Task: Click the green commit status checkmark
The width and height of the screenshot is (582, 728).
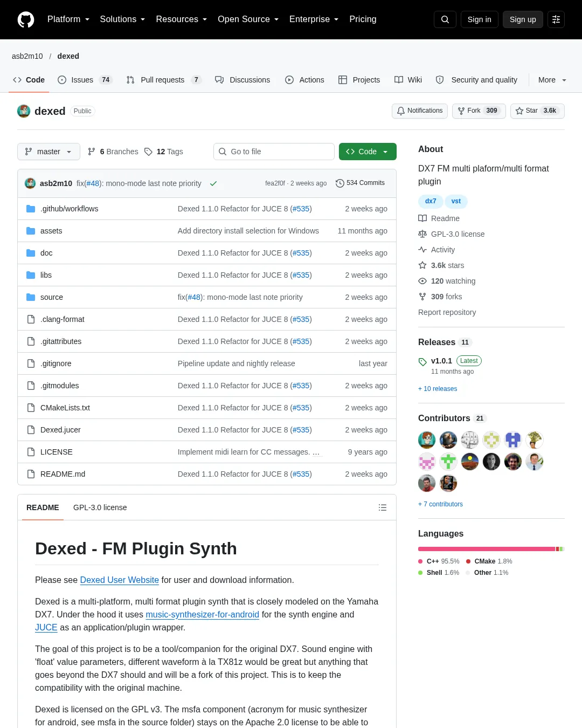Action: pos(213,183)
